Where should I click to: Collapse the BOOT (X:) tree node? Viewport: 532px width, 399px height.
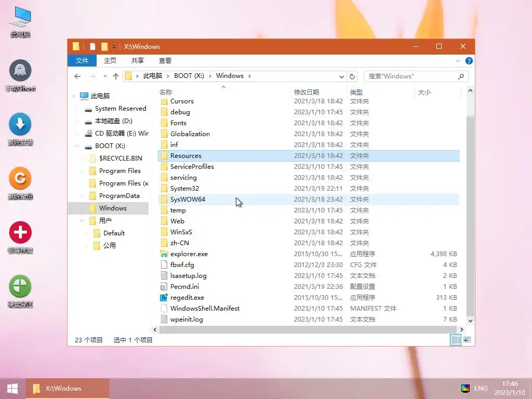pos(78,146)
